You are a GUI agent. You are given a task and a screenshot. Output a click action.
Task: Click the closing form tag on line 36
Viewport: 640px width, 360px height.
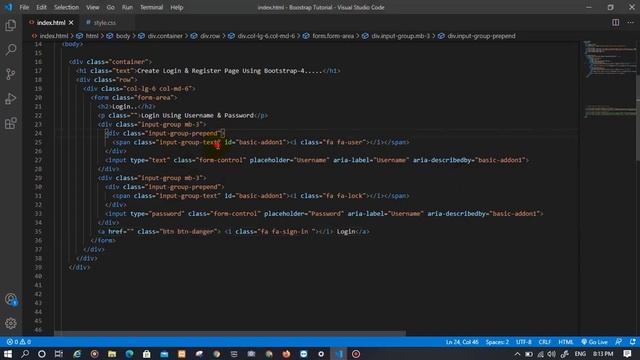tap(103, 240)
